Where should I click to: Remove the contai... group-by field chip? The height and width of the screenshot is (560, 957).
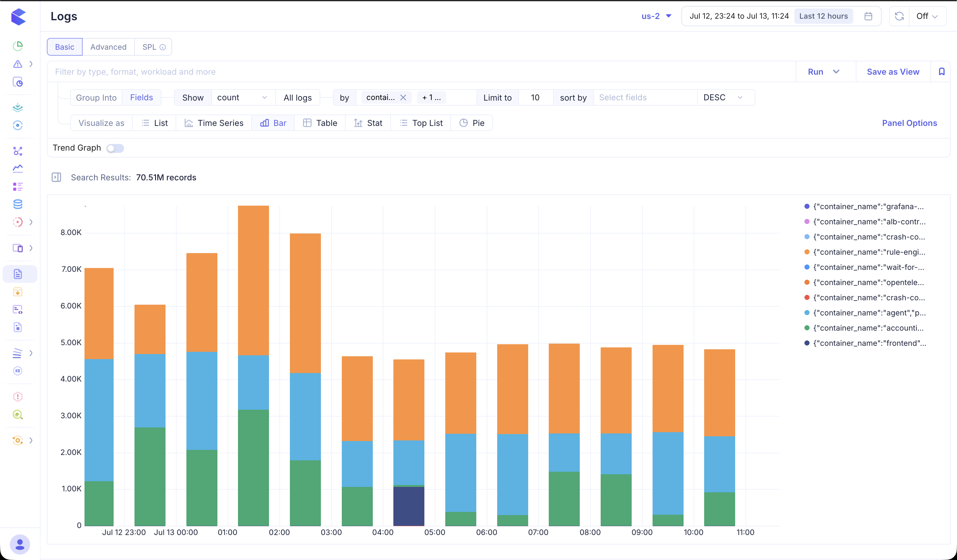(403, 97)
